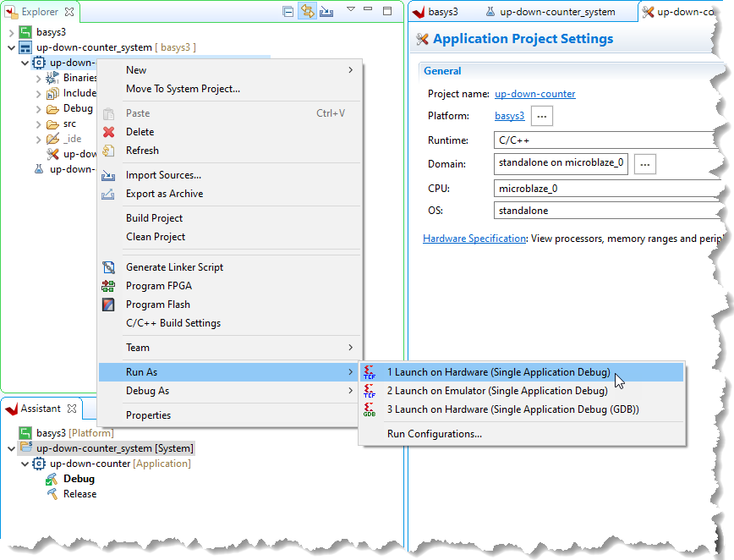Image resolution: width=734 pixels, height=560 pixels.
Task: Toggle Link with Editor in Explorer toolbar
Action: 307,11
